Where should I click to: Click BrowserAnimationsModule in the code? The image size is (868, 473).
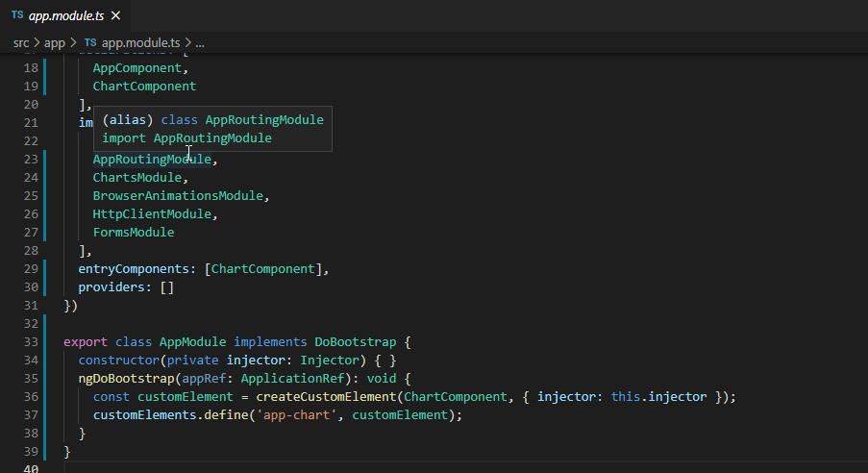click(x=179, y=196)
